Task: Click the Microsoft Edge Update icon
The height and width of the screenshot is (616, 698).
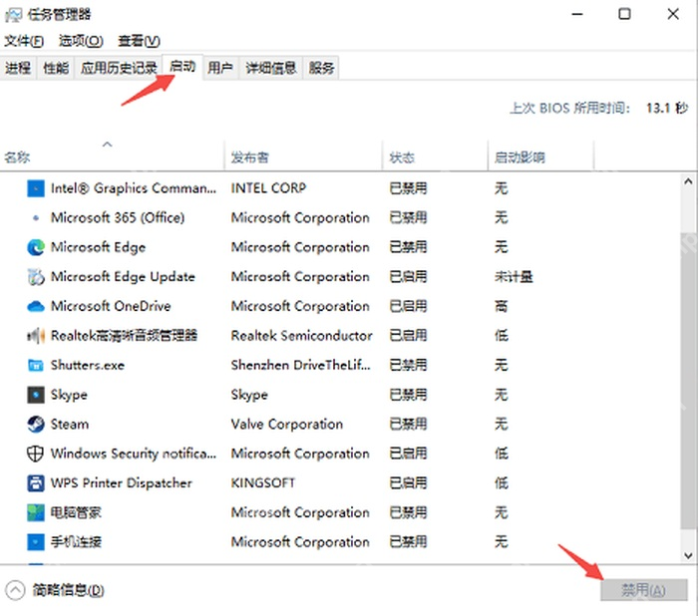Action: pyautogui.click(x=36, y=277)
